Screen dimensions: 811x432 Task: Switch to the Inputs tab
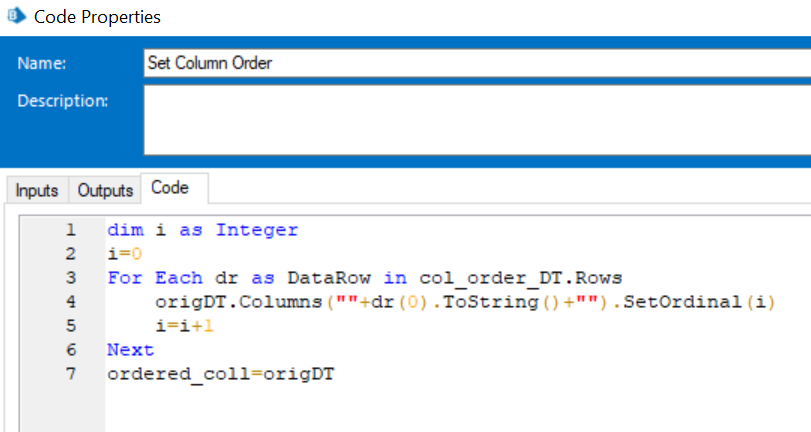point(37,190)
